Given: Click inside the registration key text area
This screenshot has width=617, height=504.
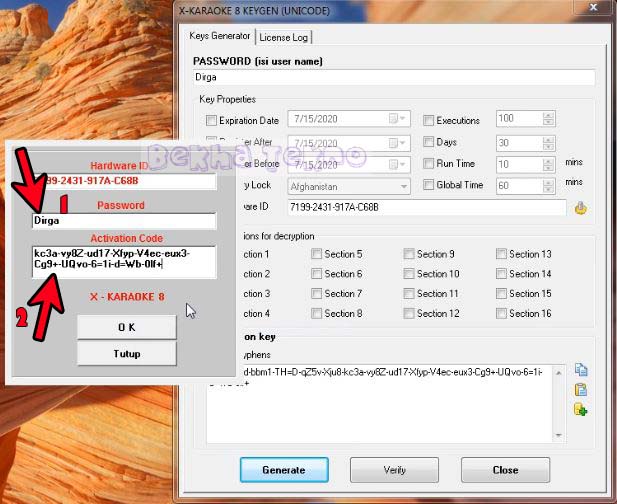Looking at the screenshot, I should (x=380, y=404).
